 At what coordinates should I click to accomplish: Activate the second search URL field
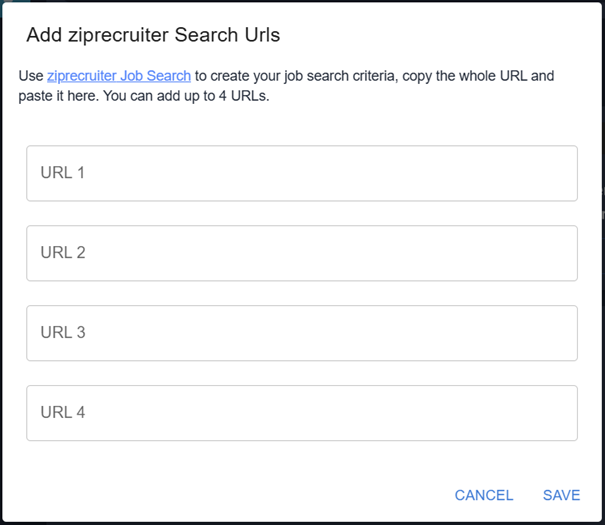pyautogui.click(x=301, y=253)
